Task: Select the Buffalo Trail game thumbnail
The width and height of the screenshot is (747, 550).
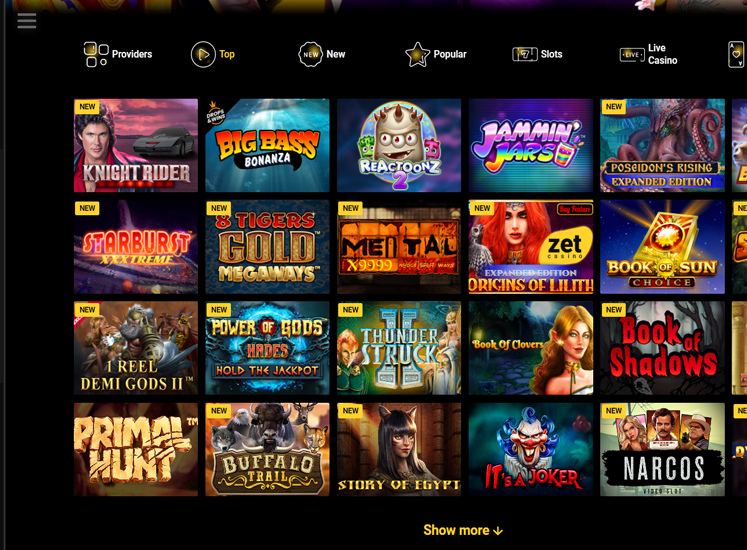Action: 267,449
